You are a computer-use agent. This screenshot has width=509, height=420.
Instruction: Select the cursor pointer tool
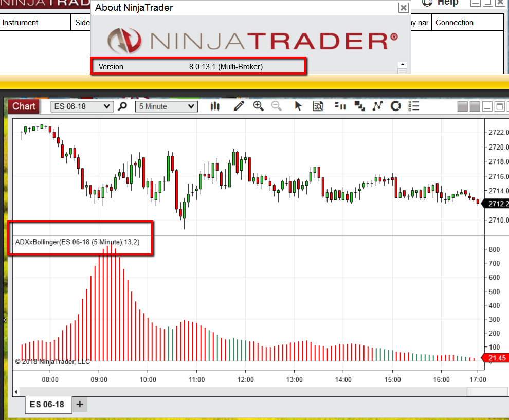pos(298,106)
